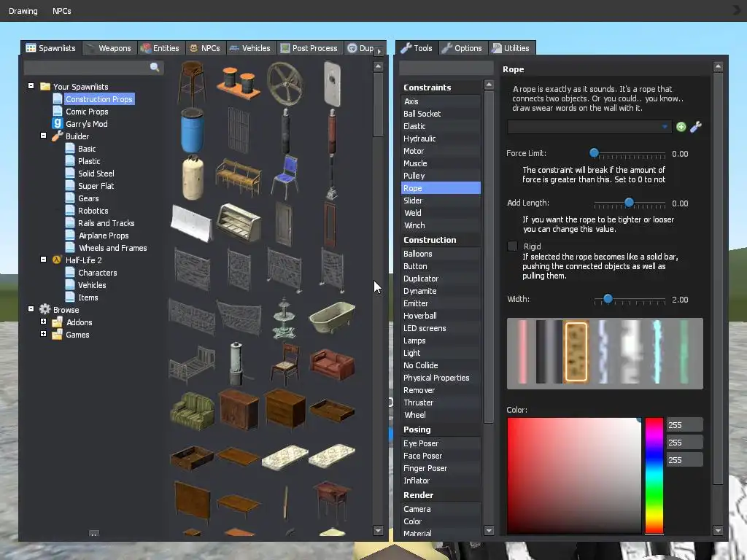This screenshot has width=747, height=560.
Task: Spawn the blue barrel prop
Action: 193,130
